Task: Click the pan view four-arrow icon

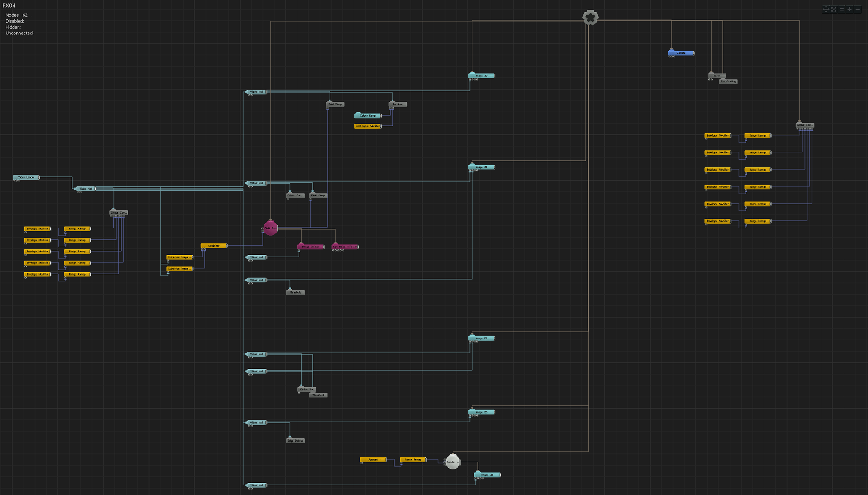Action: click(826, 9)
